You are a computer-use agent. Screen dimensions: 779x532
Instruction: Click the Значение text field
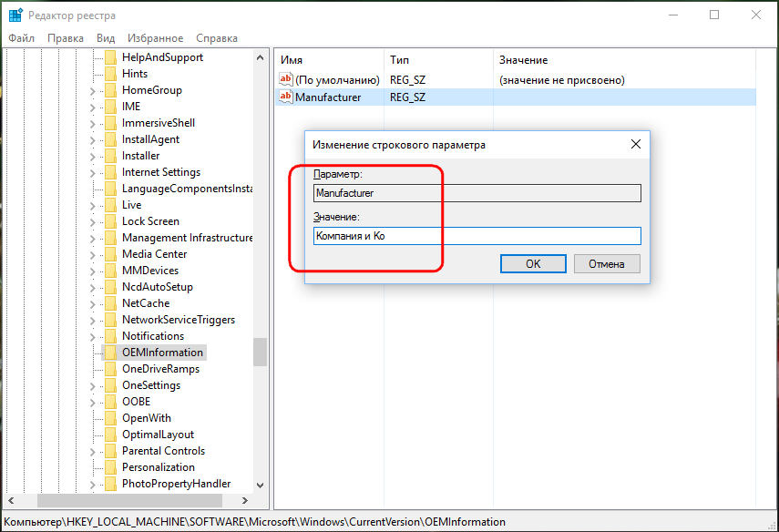[x=477, y=236]
